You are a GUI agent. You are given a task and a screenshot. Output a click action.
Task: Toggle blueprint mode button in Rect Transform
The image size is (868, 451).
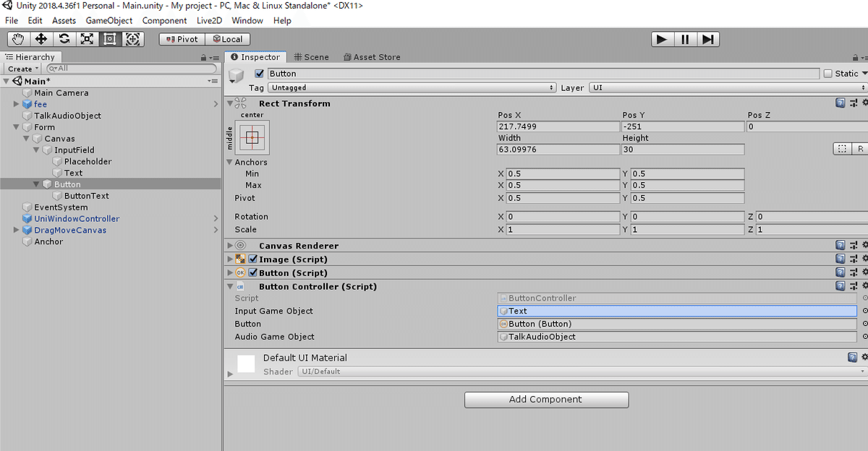(841, 149)
